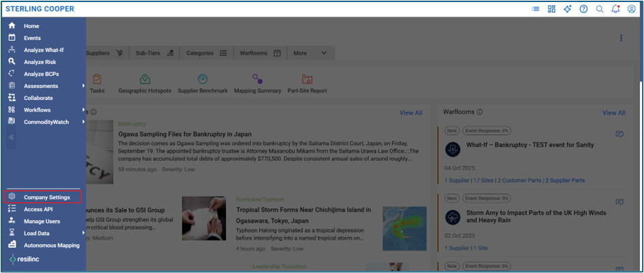Open the 1 Site link under Storm Amy
644x273 pixels.
pos(480,248)
